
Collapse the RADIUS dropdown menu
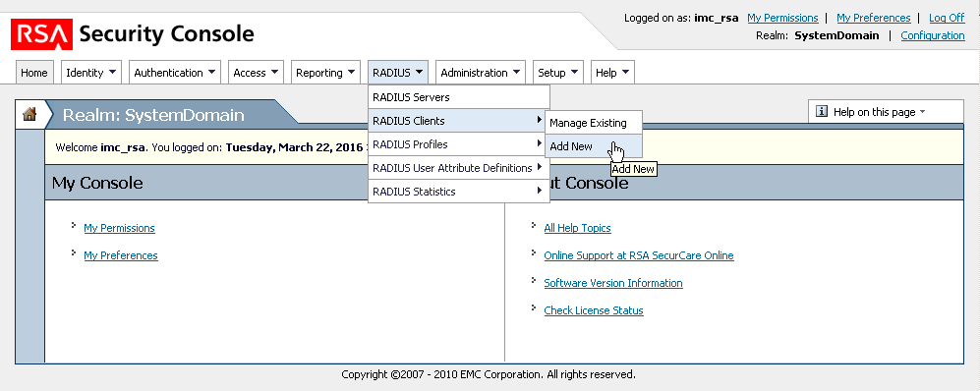398,73
